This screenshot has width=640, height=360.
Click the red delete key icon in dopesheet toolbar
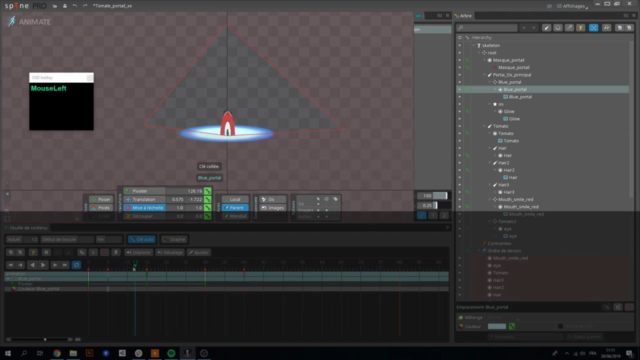click(x=104, y=253)
